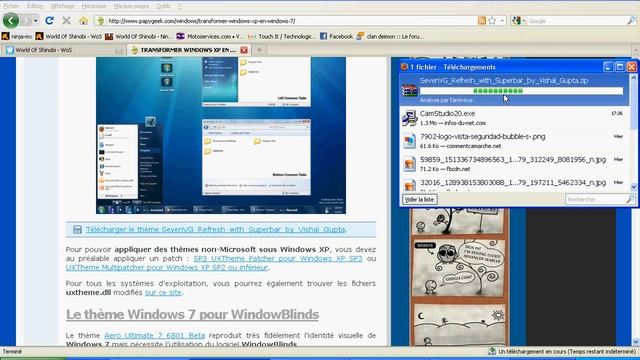640x360 pixels.
Task: Open the Touch It / Technologic bookmark
Action: 281,36
